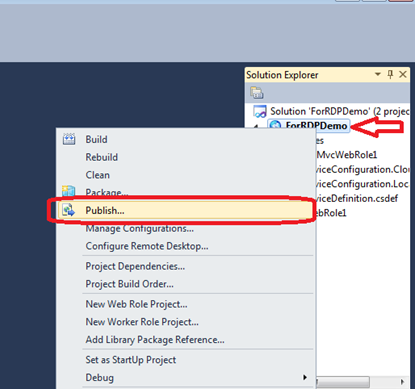Screen dimensions: 415x389
Task: Click the ForRDPDemo cloud project icon
Action: tap(275, 125)
